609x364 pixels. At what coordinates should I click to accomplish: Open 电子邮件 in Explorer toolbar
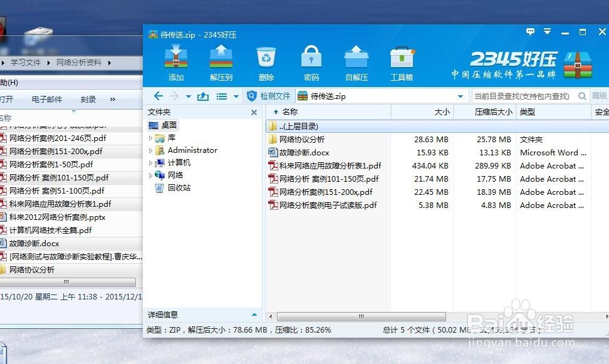(47, 100)
